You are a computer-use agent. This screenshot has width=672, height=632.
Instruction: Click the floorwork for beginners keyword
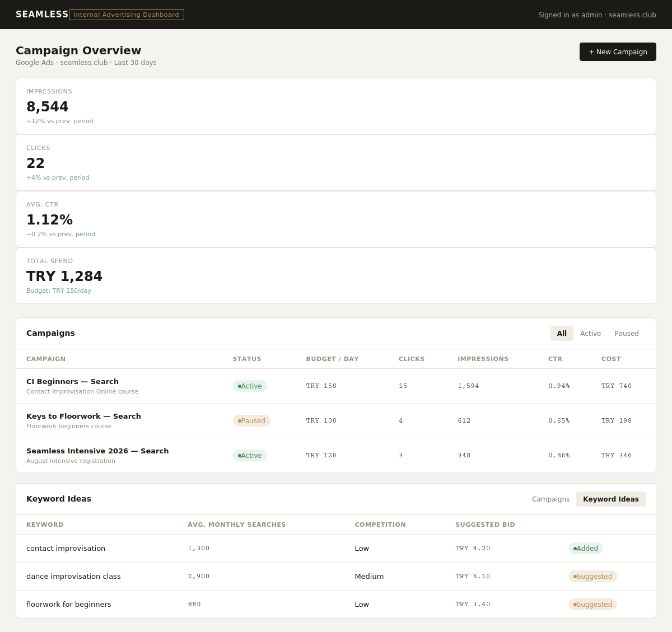(69, 605)
